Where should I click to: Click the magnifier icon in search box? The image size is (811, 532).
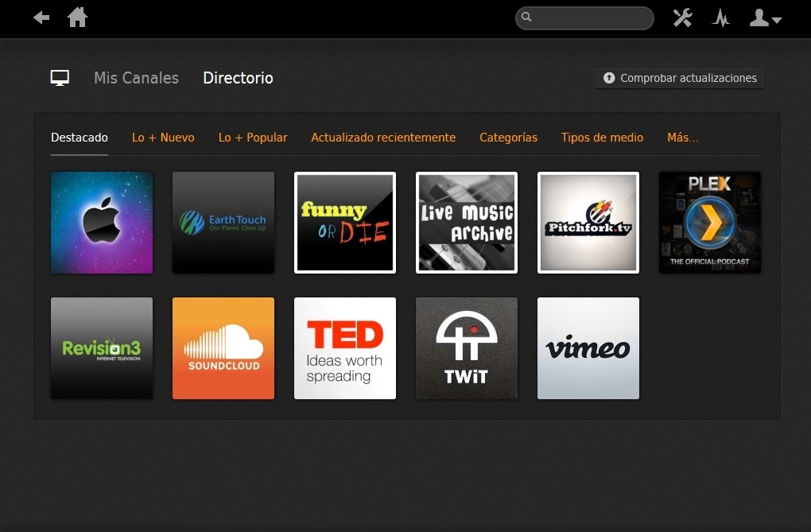526,17
